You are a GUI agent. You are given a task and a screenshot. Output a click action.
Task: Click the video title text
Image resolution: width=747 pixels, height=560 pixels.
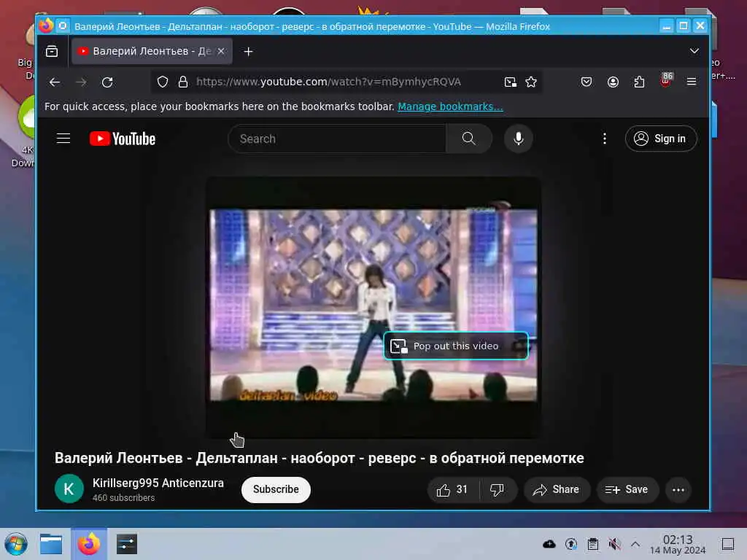tap(320, 458)
